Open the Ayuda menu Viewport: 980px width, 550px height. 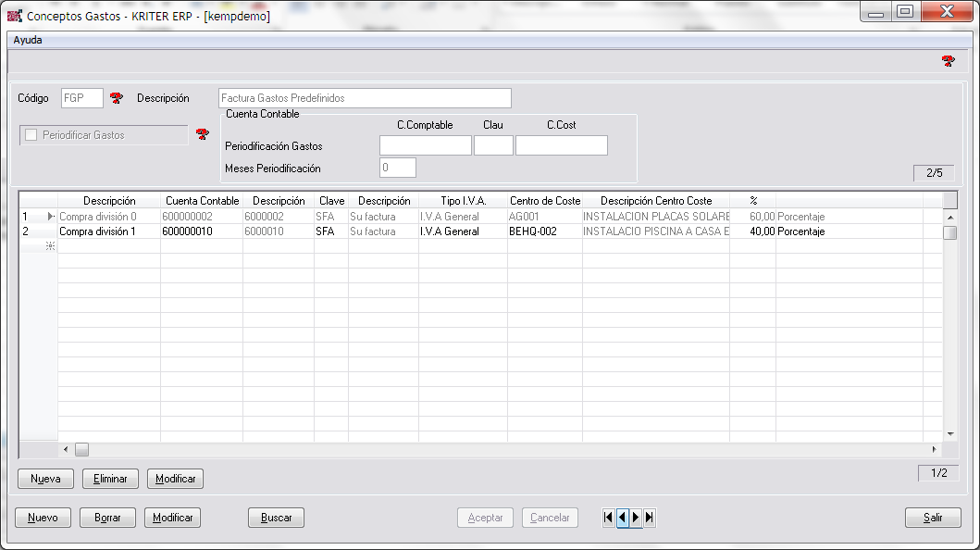pos(28,40)
